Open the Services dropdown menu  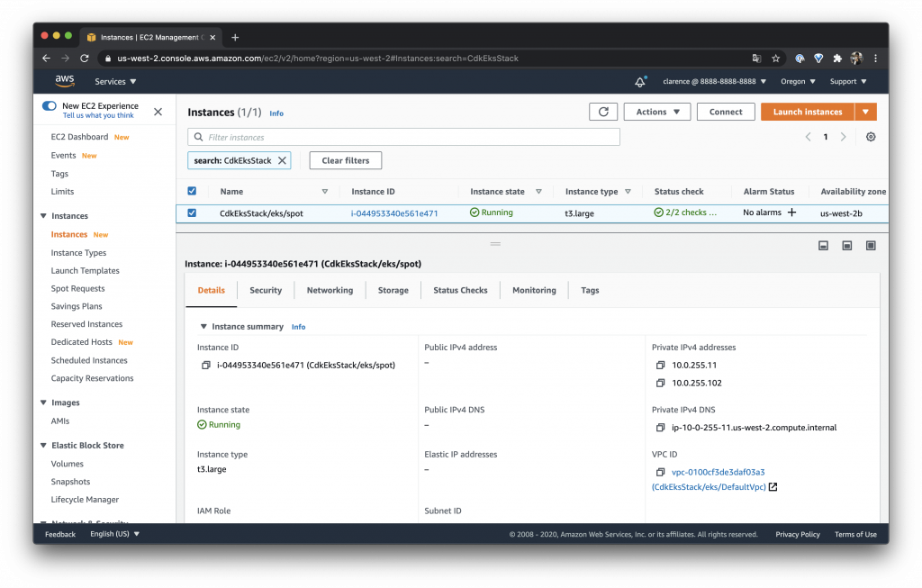[x=115, y=82]
